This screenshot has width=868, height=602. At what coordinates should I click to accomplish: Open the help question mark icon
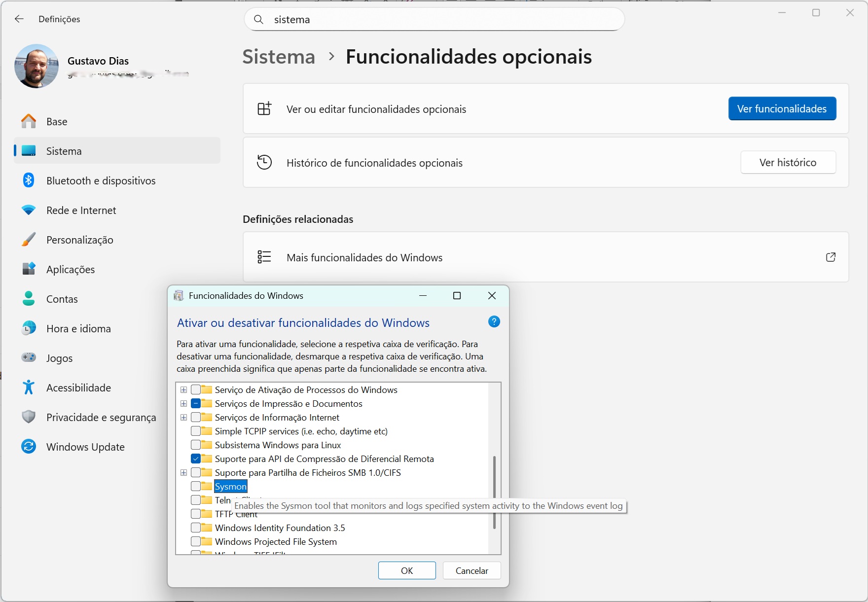coord(494,322)
